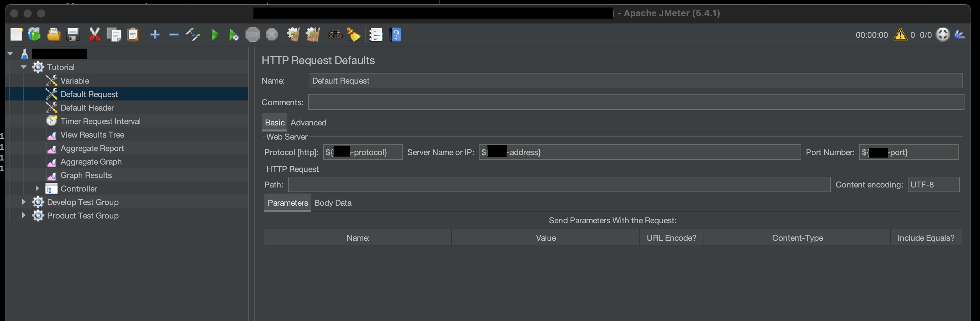This screenshot has height=321, width=980.
Task: Collapse all tree nodes with the minus icon
Action: coord(174,35)
